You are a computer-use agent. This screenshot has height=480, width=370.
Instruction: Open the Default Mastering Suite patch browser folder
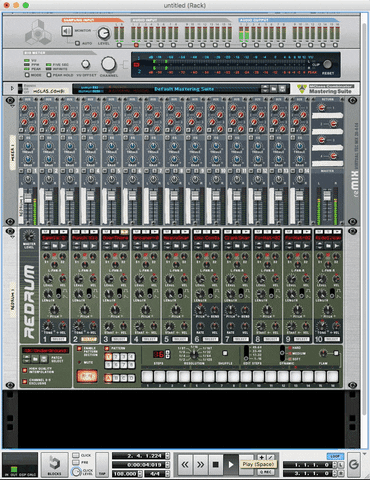(273, 89)
